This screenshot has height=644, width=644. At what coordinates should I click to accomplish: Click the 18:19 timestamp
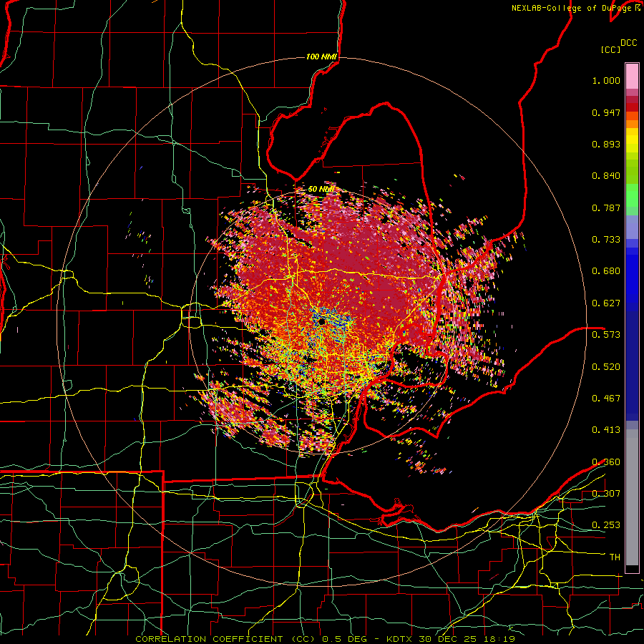(x=498, y=639)
